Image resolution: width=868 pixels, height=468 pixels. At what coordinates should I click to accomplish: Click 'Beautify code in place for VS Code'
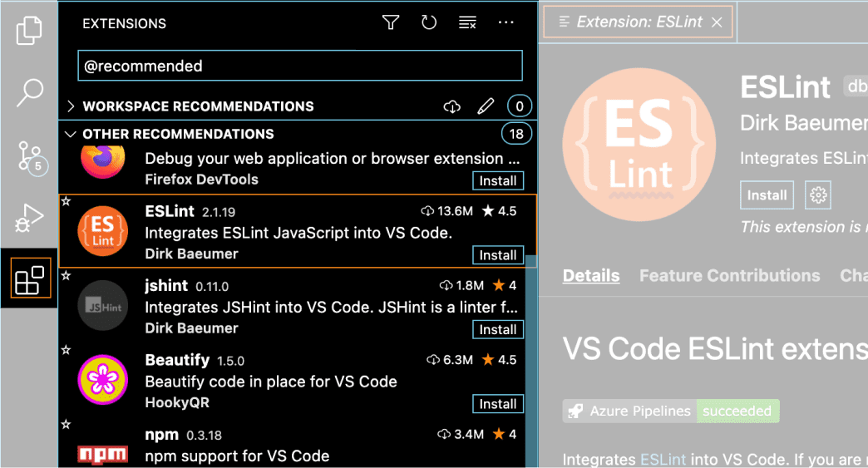tap(271, 382)
